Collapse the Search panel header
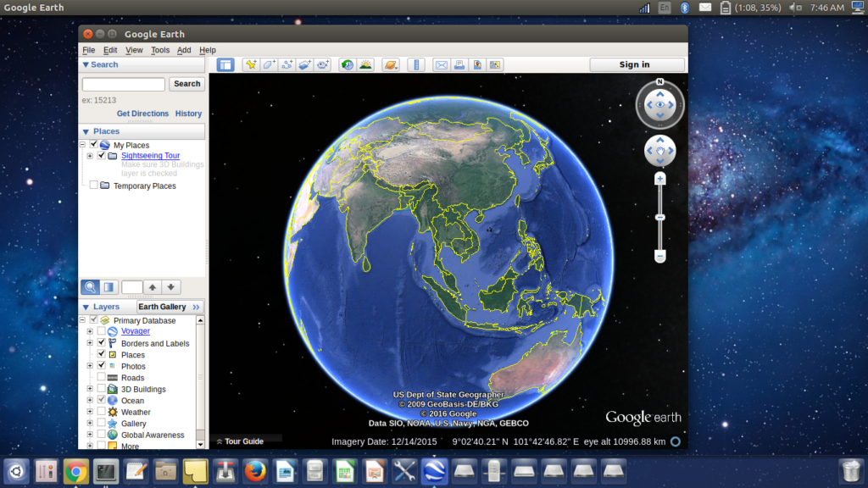The image size is (868, 488). coord(86,64)
